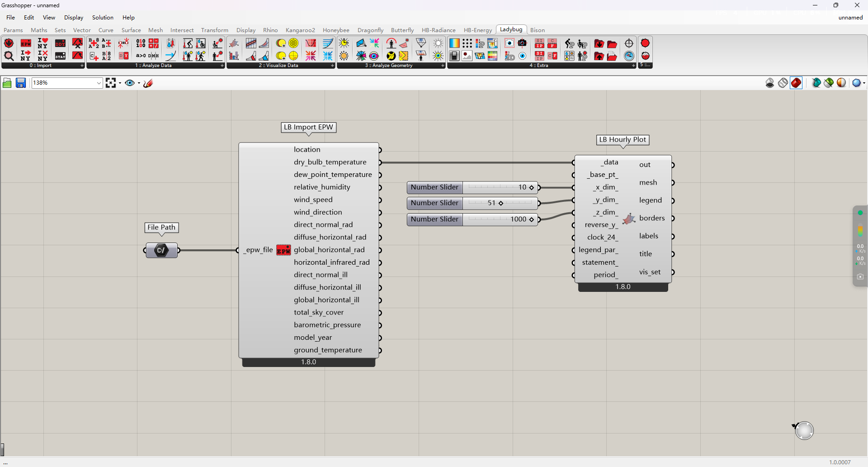This screenshot has width=868, height=467.
Task: Click the LB Import EPW component icon
Action: tap(283, 250)
